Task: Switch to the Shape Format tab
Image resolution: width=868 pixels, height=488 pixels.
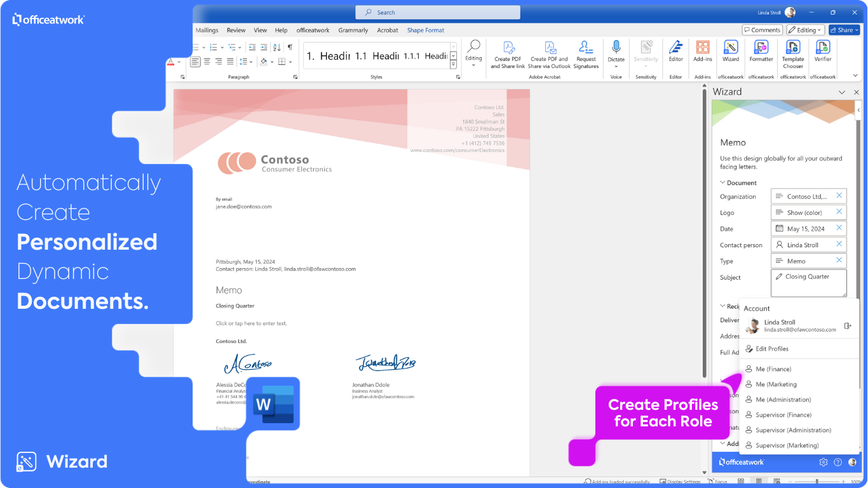Action: (x=426, y=30)
